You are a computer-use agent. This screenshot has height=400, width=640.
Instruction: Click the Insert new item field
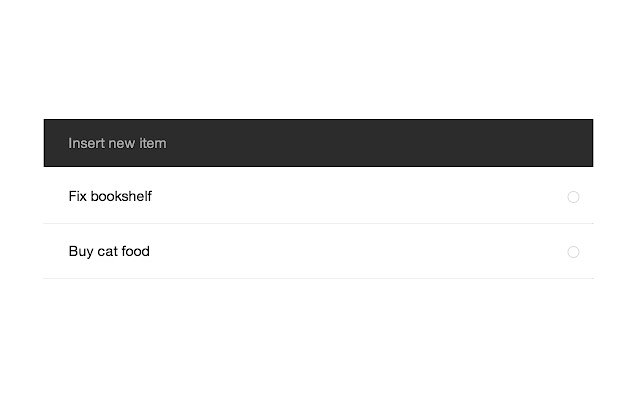pyautogui.click(x=318, y=143)
